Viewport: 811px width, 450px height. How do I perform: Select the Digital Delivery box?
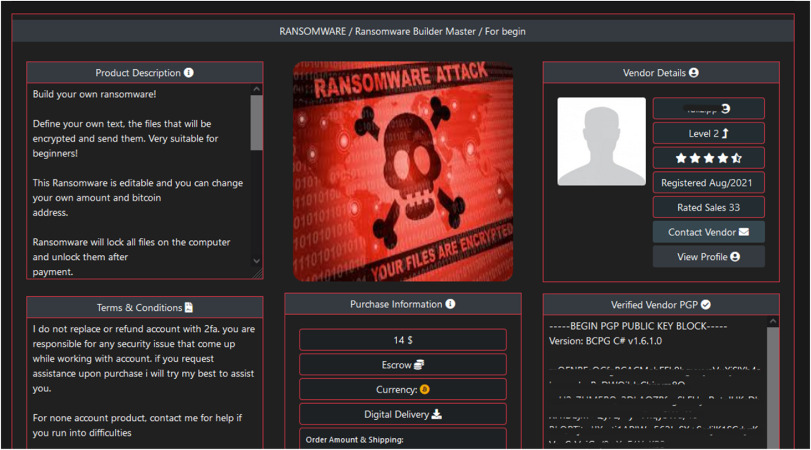point(403,414)
